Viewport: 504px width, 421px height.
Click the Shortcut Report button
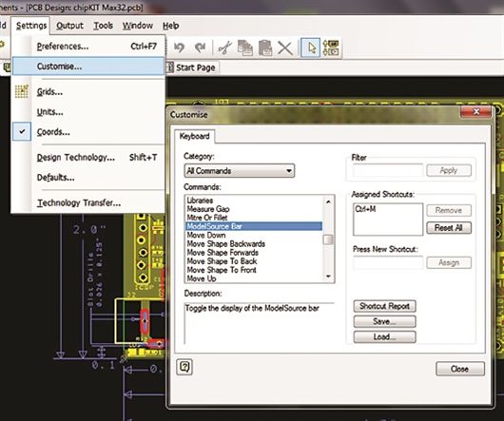point(384,306)
